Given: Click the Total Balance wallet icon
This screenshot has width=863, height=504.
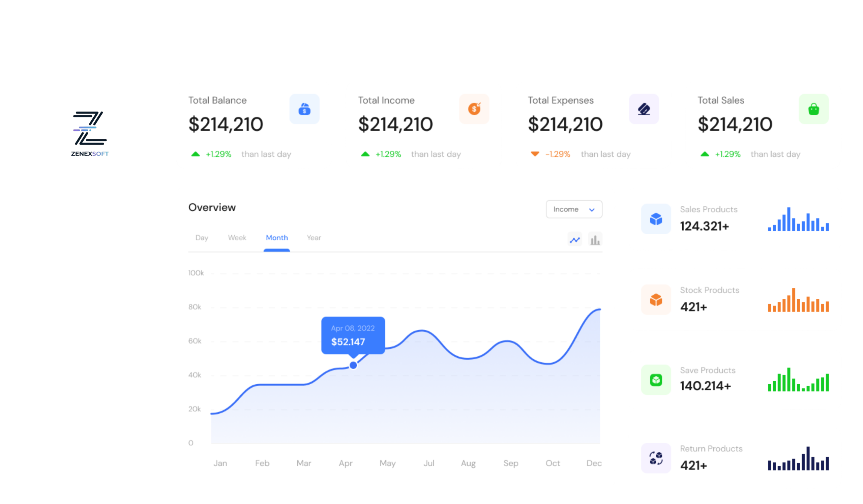Looking at the screenshot, I should pyautogui.click(x=304, y=109).
